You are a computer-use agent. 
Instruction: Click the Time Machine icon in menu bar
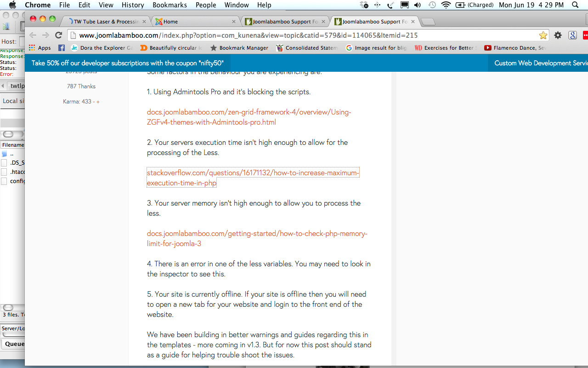coord(432,5)
